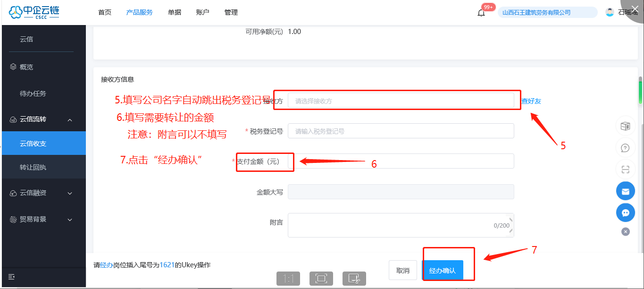Screen dimensions: 644x289
Task: Click the 接收方信息 section heading
Action: pos(117,79)
